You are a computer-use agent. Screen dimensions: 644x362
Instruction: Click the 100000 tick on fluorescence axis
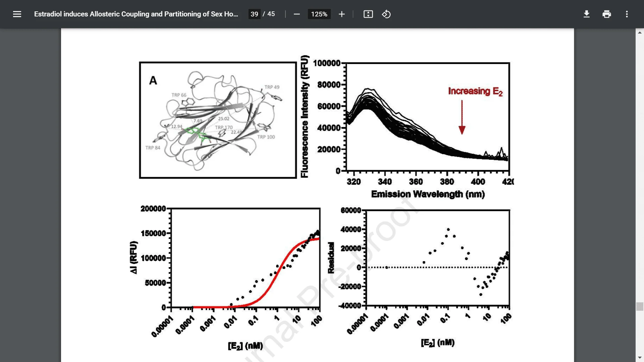327,63
